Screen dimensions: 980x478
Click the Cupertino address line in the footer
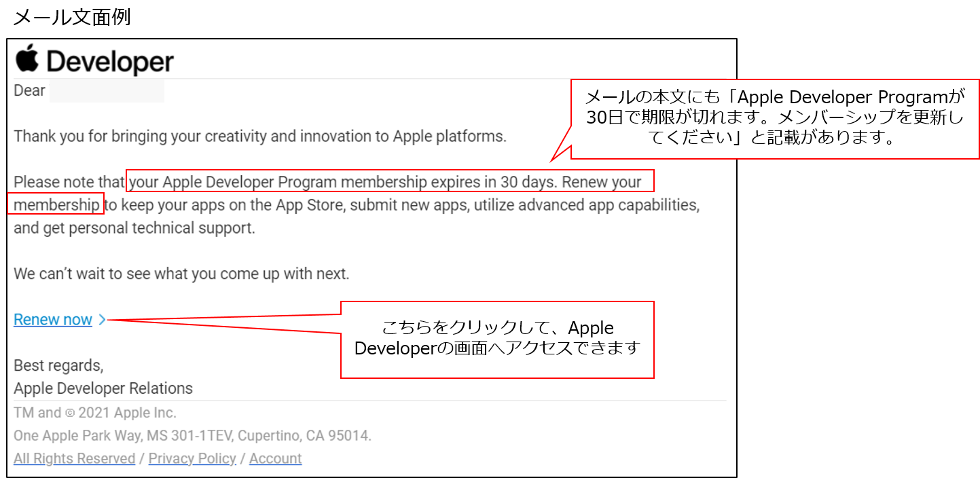coord(192,435)
